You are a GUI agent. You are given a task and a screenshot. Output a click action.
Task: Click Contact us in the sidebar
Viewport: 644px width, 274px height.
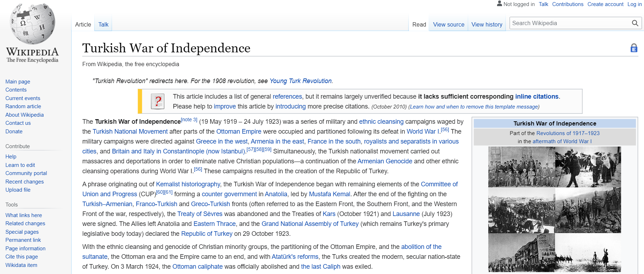point(18,123)
